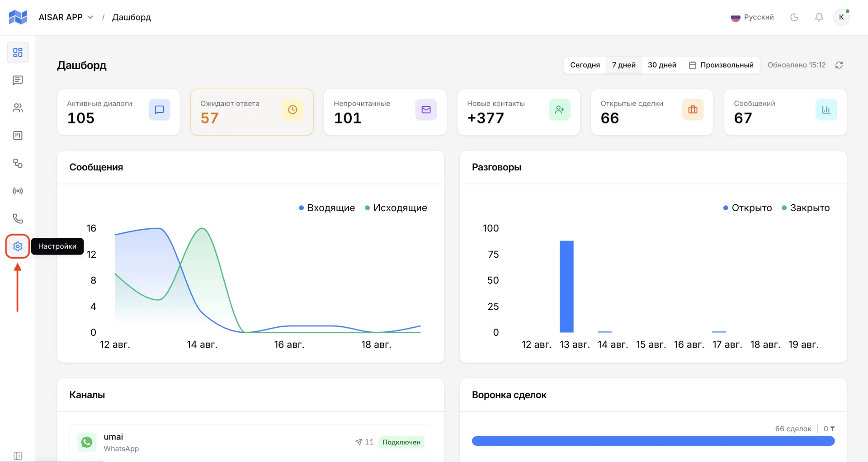Open Settings gear in sidebar
Screen dimensions: 868x462
(18, 246)
